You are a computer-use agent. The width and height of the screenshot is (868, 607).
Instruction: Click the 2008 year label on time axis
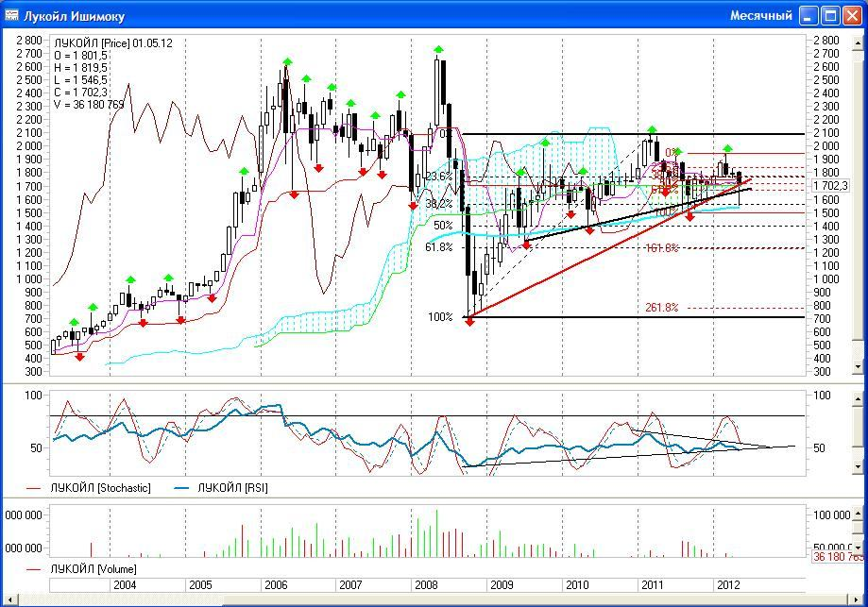pos(426,585)
